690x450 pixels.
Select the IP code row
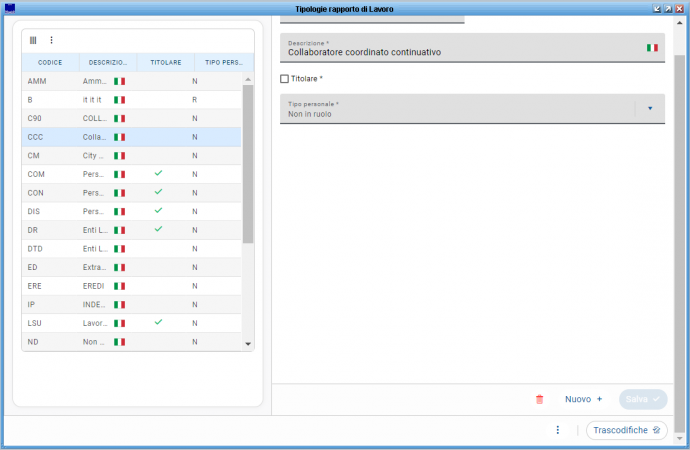132,305
